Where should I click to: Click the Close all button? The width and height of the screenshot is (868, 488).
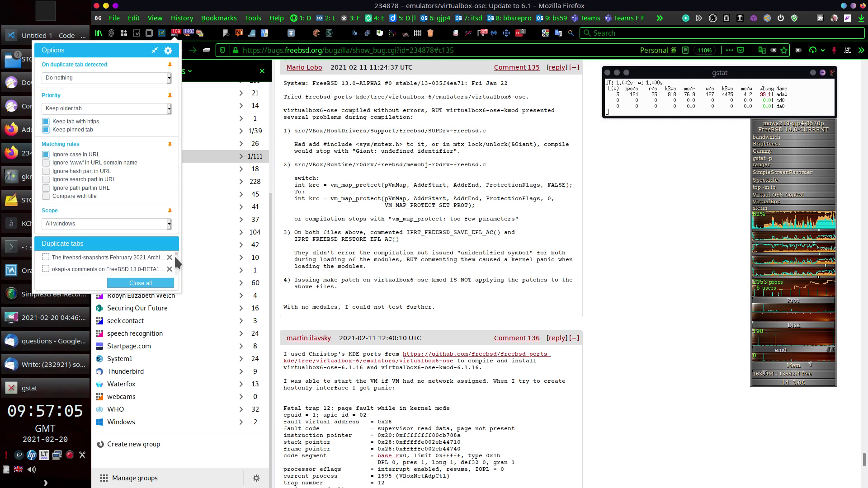[x=140, y=283]
